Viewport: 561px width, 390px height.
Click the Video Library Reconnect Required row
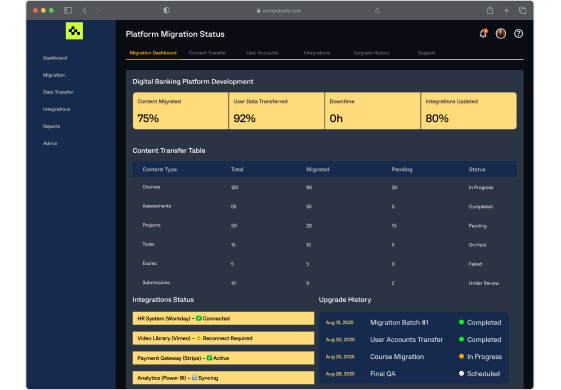223,338
